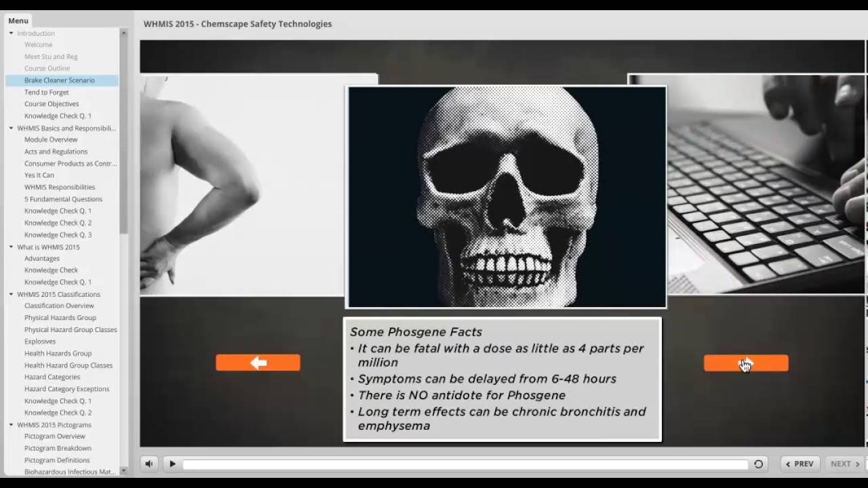
Task: Click the skull image in center
Action: (506, 197)
